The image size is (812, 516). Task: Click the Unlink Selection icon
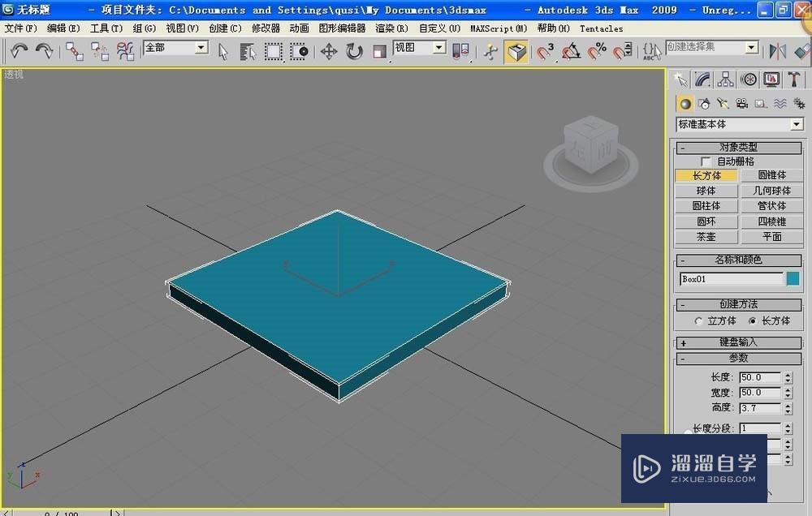99,51
